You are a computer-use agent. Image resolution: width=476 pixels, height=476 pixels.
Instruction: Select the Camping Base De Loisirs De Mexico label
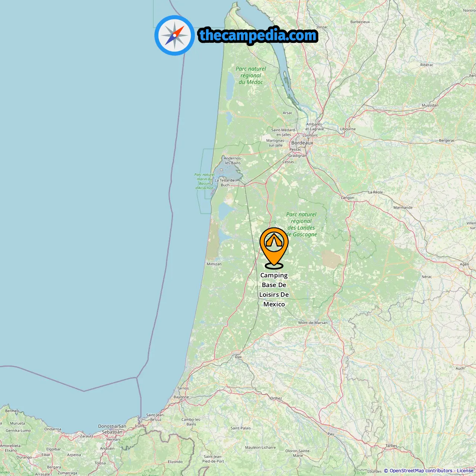(x=274, y=290)
